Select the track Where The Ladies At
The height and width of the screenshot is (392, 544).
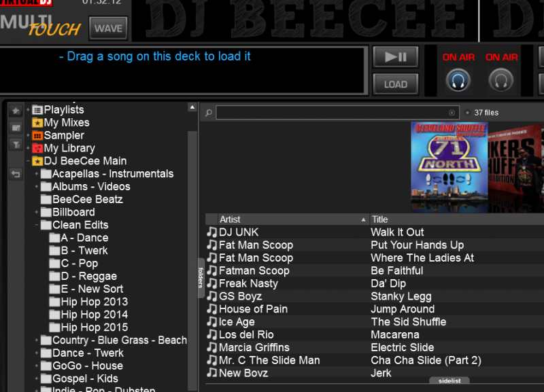click(x=375, y=258)
